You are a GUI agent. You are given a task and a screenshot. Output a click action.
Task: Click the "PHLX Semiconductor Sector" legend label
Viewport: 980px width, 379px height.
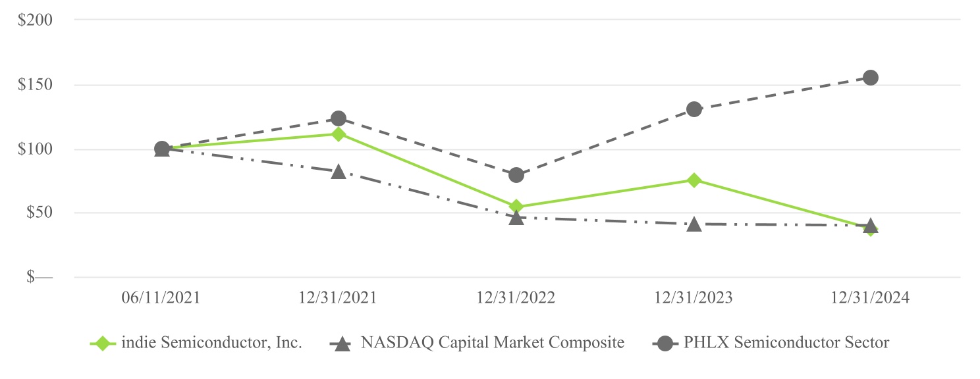pos(786,343)
